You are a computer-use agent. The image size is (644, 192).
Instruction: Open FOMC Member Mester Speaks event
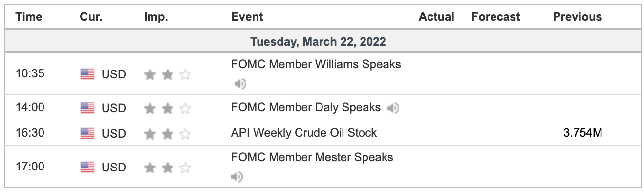click(312, 157)
